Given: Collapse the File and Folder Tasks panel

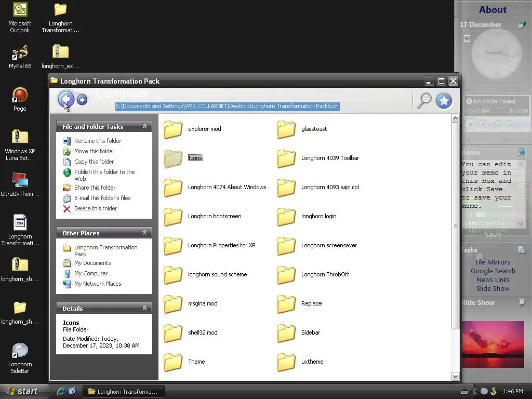Looking at the screenshot, I should (x=144, y=126).
